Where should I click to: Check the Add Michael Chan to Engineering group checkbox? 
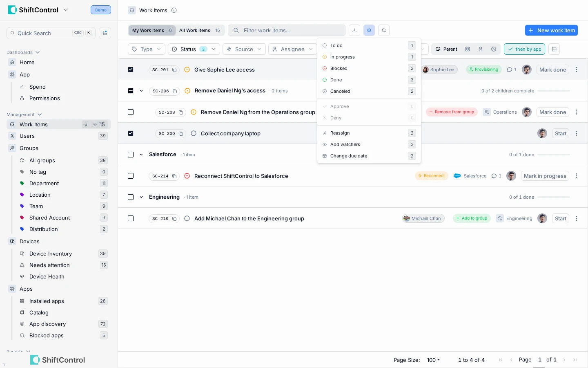click(131, 218)
